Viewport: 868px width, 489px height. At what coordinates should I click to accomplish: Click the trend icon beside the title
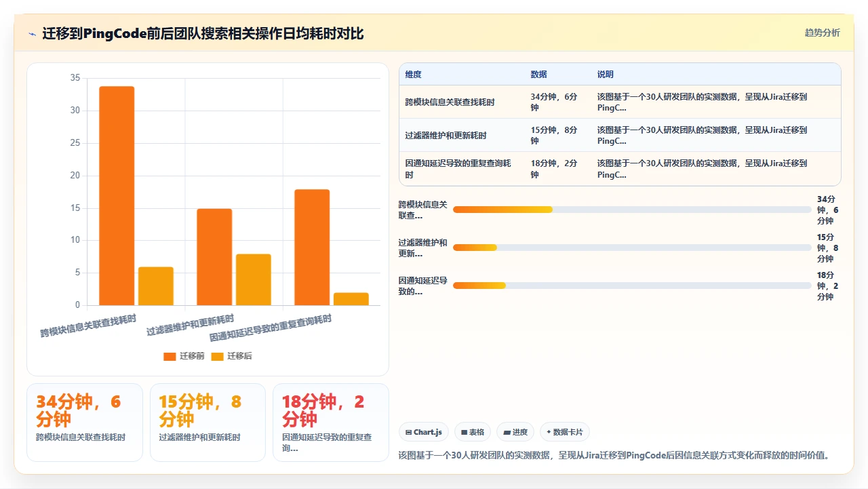[32, 34]
